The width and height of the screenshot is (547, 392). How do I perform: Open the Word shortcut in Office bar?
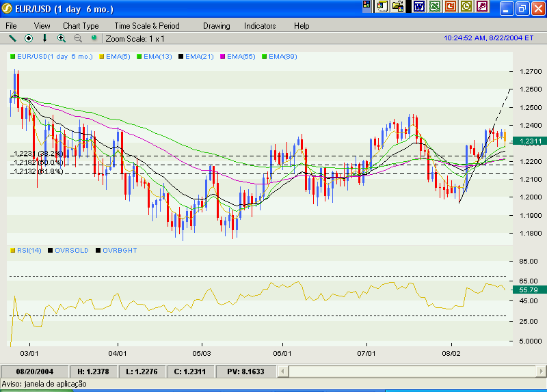point(419,7)
